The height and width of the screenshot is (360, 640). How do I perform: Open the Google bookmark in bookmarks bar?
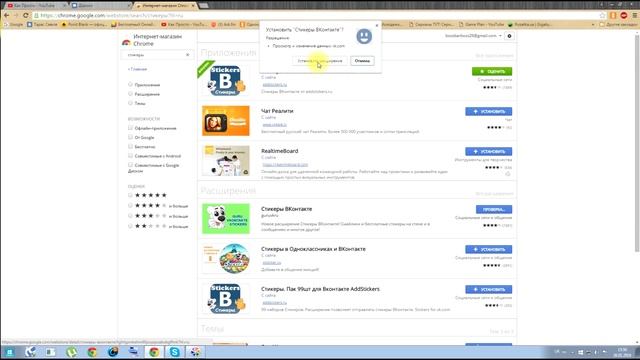13,24
